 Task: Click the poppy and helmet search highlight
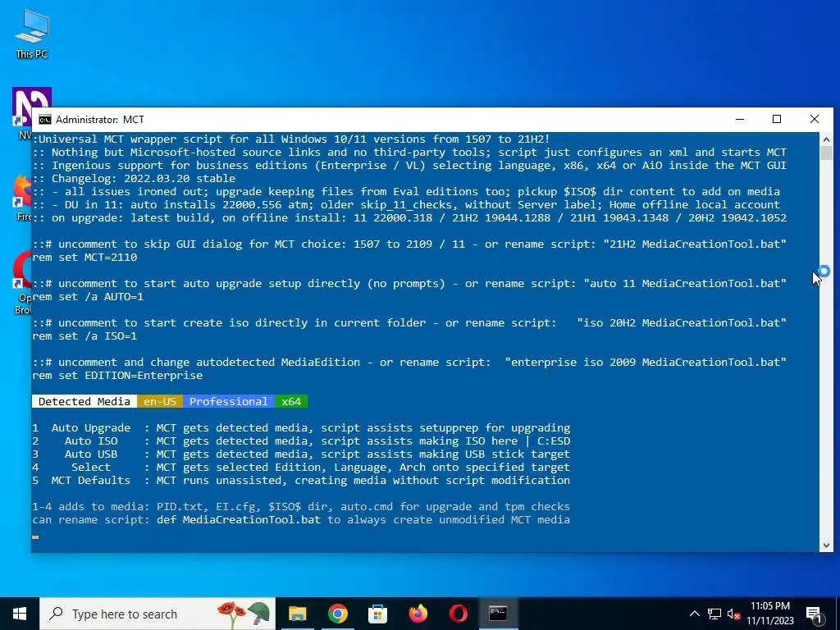click(244, 614)
